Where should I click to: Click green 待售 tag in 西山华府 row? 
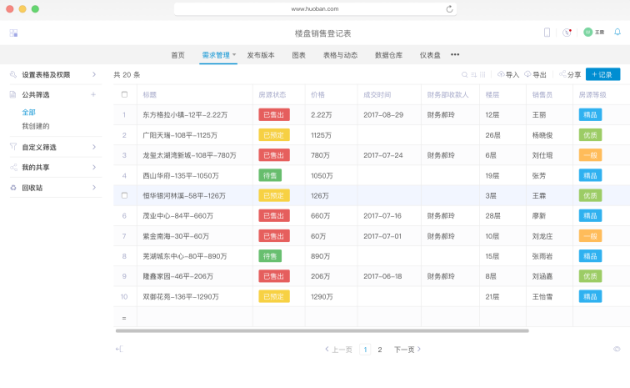click(x=270, y=176)
